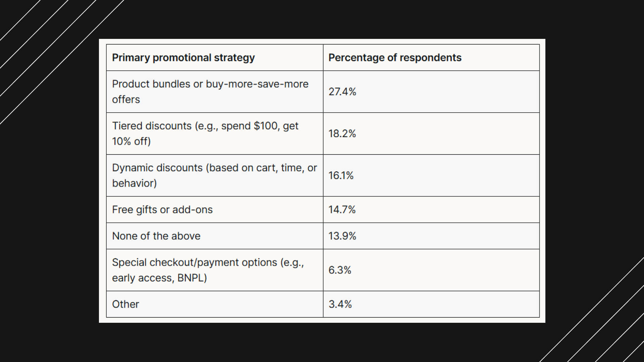644x362 pixels.
Task: Select the "None of the above" cell
Action: 156,236
